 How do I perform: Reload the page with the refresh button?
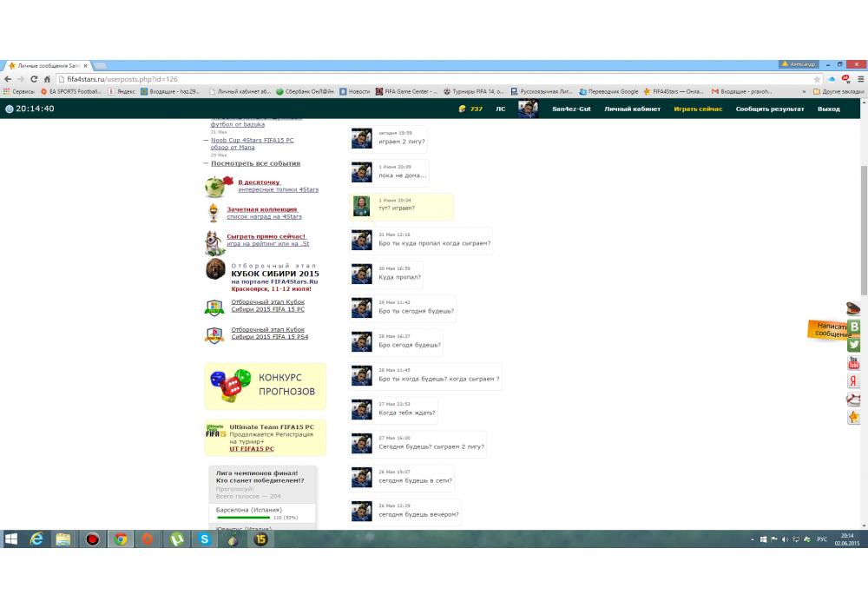pos(35,78)
